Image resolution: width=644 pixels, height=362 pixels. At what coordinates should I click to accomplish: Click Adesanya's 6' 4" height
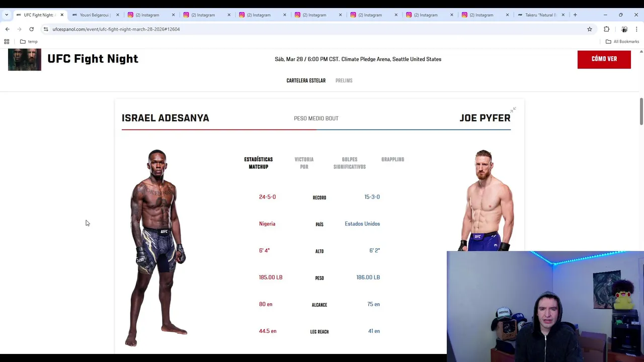tap(264, 250)
